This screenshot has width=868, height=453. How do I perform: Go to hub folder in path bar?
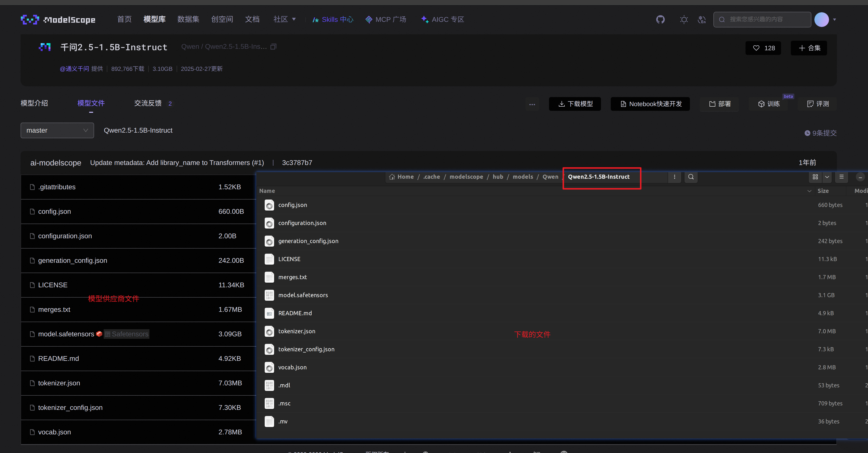(x=498, y=176)
